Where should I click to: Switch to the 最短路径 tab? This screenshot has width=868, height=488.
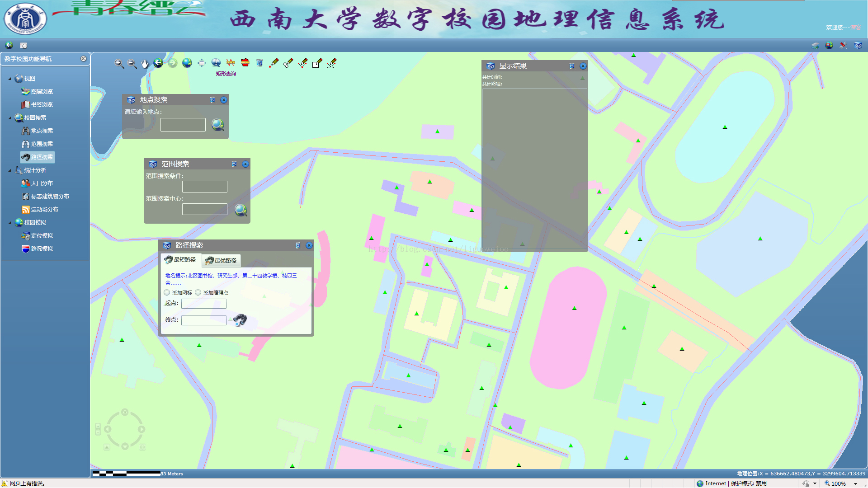(x=180, y=260)
